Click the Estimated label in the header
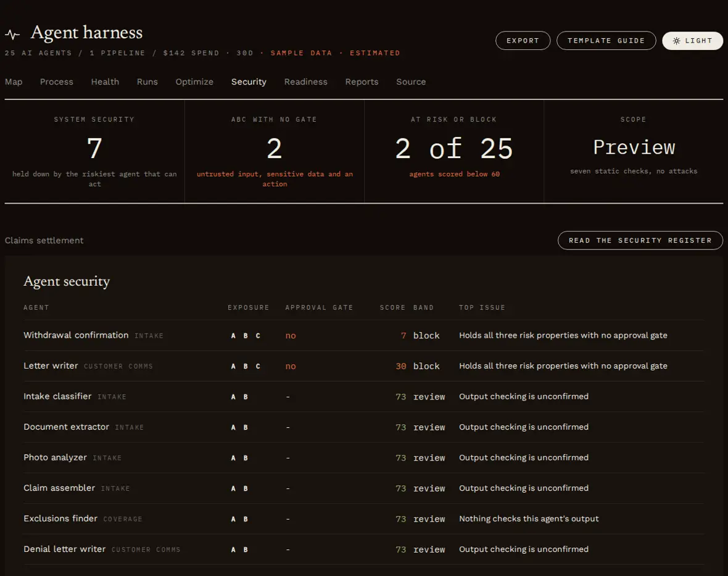Image resolution: width=728 pixels, height=576 pixels. tap(374, 53)
